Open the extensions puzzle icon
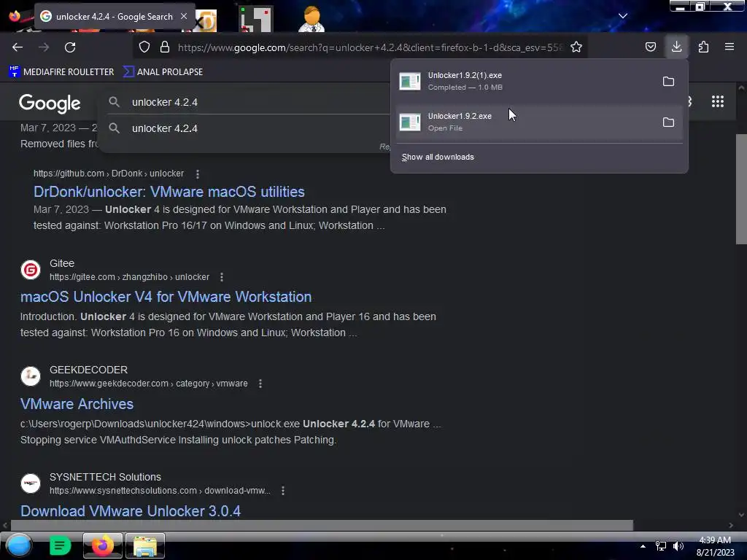 point(703,47)
